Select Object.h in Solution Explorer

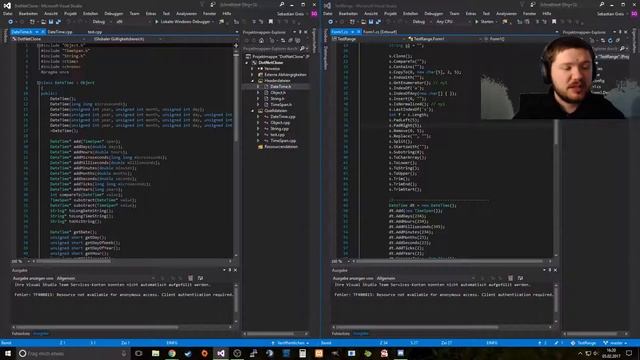278,93
